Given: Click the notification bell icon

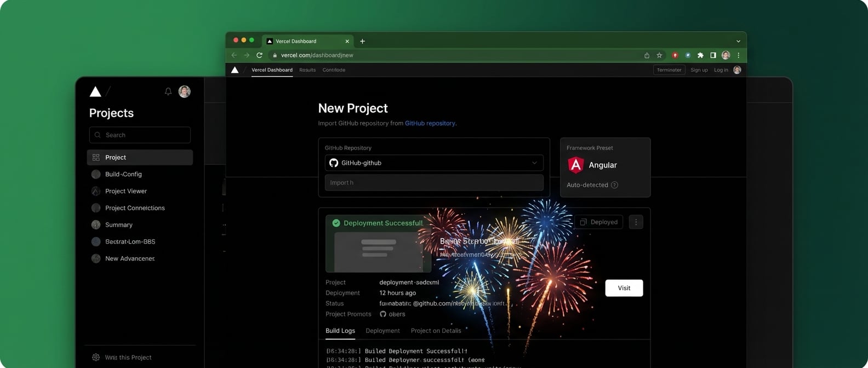Looking at the screenshot, I should point(168,91).
